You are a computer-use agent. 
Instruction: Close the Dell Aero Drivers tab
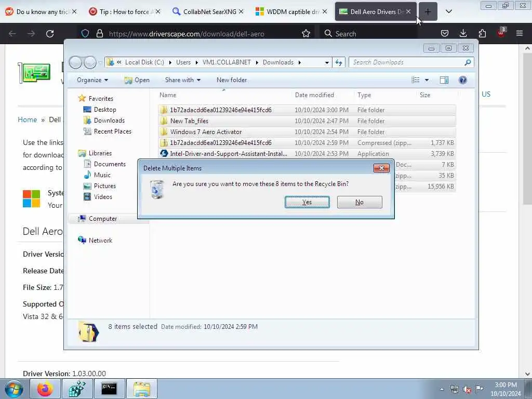tap(408, 11)
